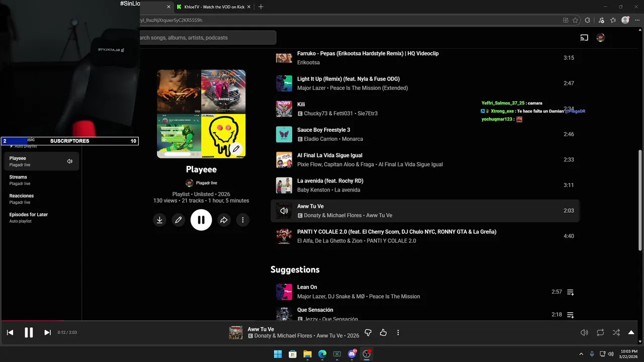Go to the previous track in player bar
The width and height of the screenshot is (644, 362).
10,332
